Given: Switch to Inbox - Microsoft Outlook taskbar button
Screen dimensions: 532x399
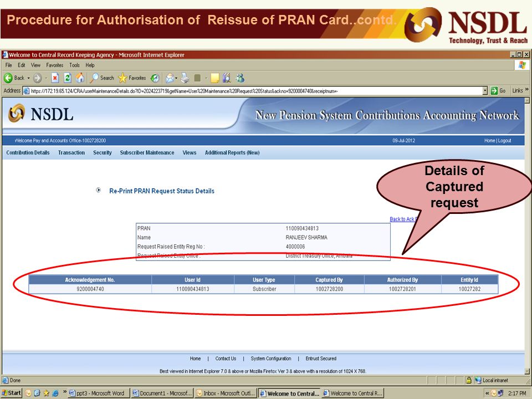Looking at the screenshot, I should click(x=226, y=393).
